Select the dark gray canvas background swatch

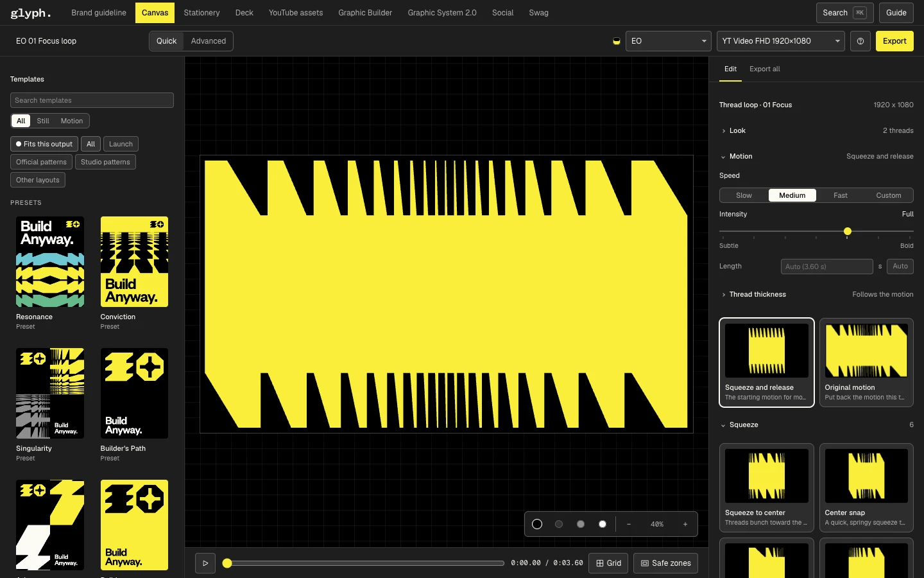click(x=559, y=524)
